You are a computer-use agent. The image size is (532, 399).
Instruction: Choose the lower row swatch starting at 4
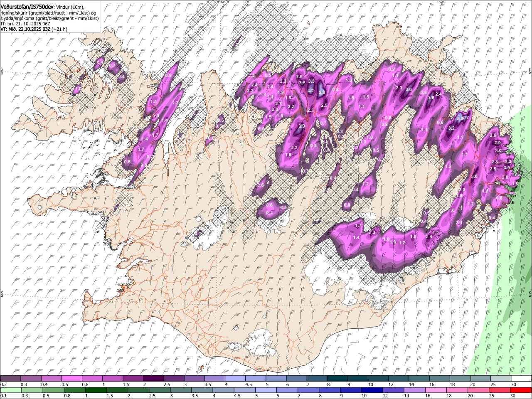tap(223, 390)
